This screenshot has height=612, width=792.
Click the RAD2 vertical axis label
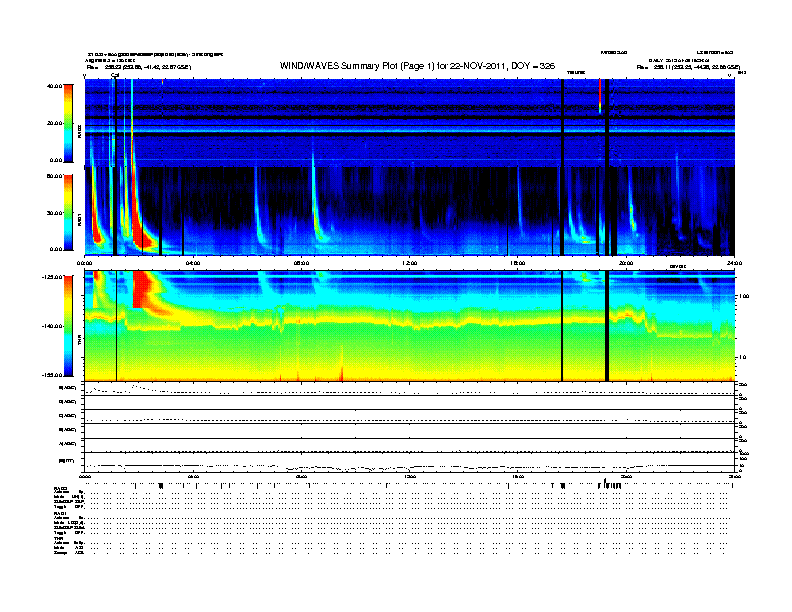pos(79,131)
